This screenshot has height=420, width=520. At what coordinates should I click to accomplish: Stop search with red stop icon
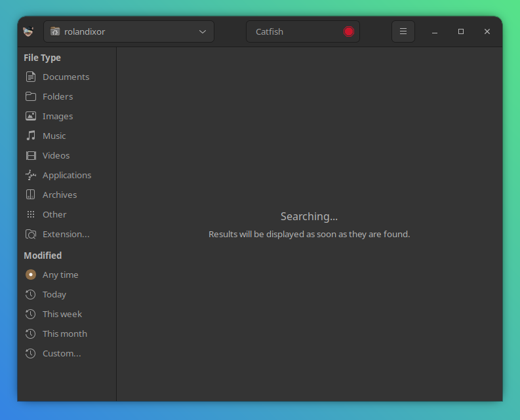click(x=348, y=31)
